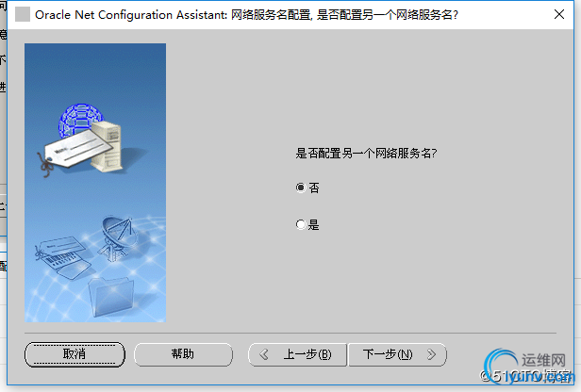Click the 否 label text
Screen dimensions: 581x392
click(x=314, y=188)
